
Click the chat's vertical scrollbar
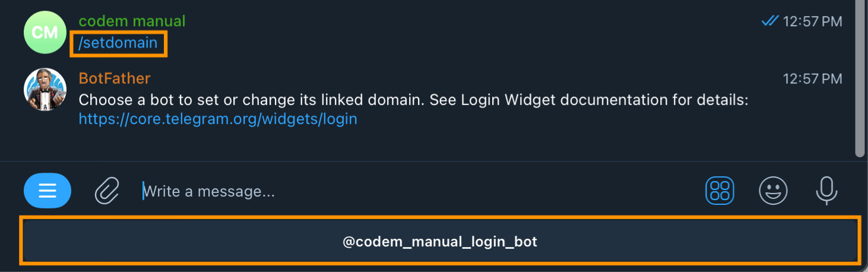(x=860, y=78)
